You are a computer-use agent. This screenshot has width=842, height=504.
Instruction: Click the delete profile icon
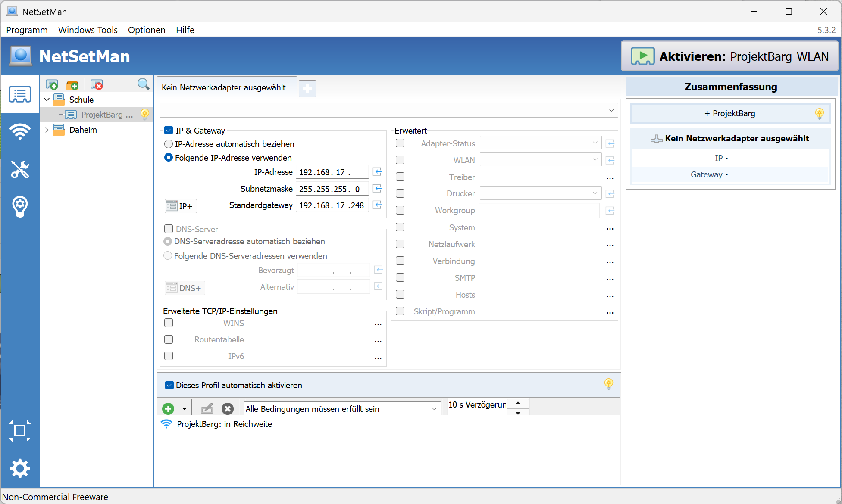coord(97,84)
